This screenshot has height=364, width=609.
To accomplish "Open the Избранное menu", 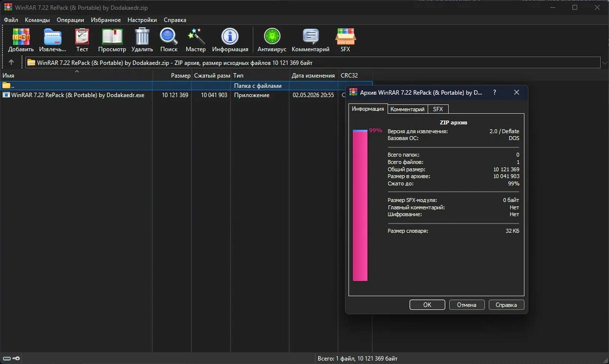I will [x=106, y=20].
